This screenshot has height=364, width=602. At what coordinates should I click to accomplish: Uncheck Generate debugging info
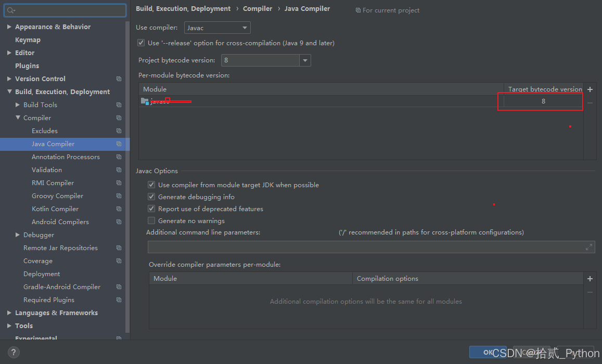(x=151, y=197)
